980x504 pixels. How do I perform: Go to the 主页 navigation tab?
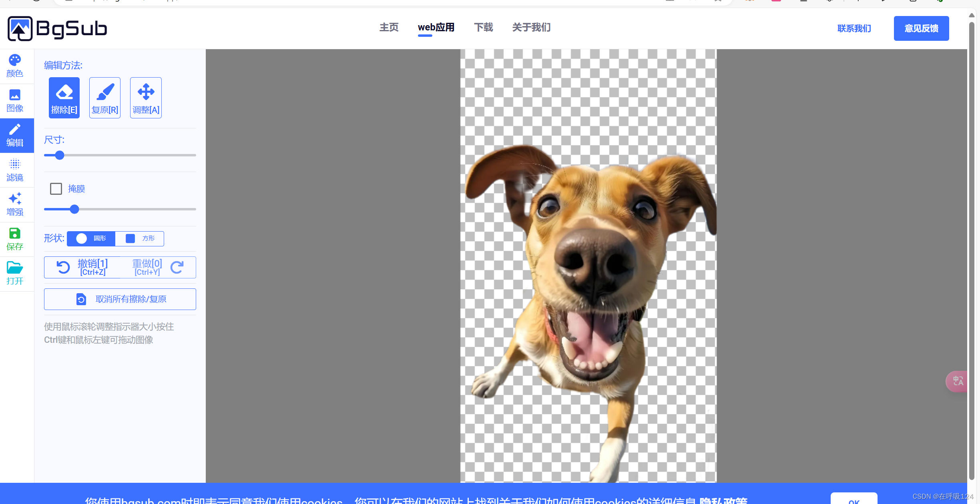click(389, 27)
